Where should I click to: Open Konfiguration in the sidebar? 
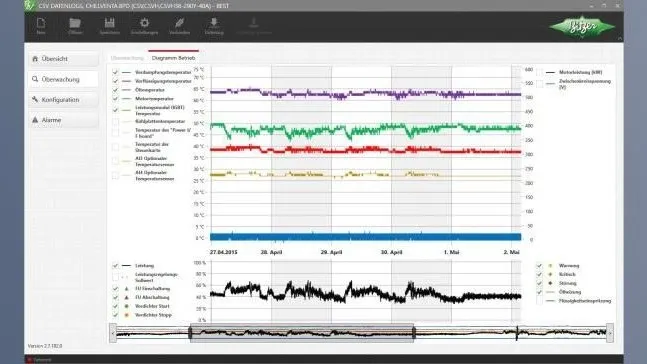[x=64, y=100]
